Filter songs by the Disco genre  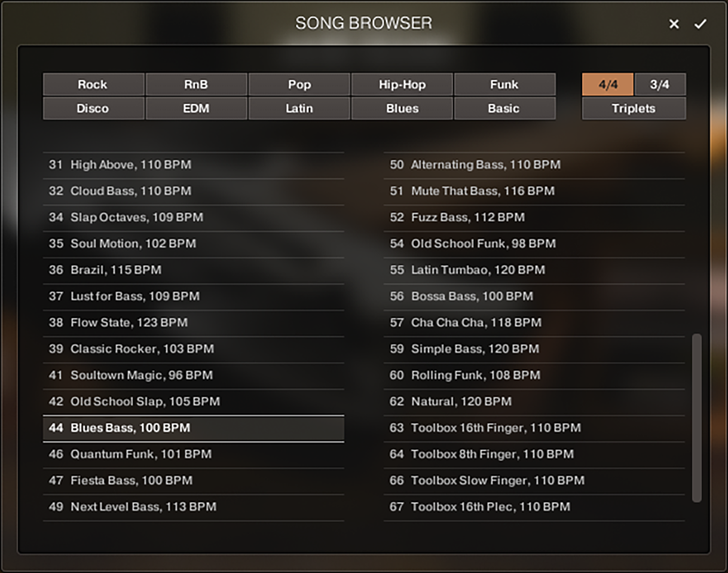coord(93,108)
